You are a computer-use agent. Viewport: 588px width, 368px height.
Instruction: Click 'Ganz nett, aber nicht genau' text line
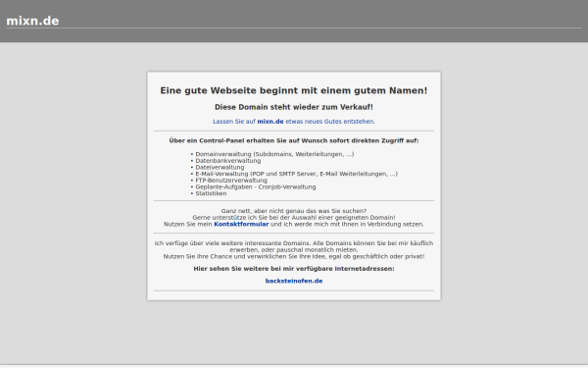click(294, 211)
